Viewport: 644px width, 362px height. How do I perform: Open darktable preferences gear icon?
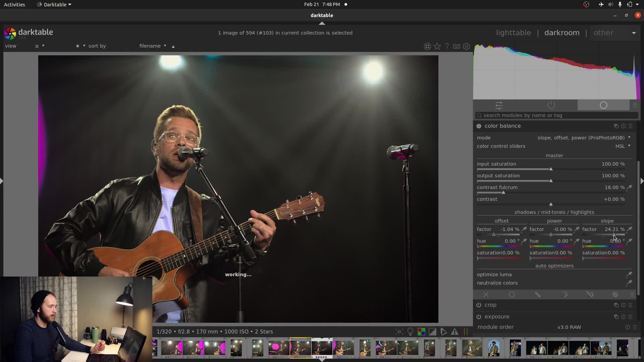[467, 46]
